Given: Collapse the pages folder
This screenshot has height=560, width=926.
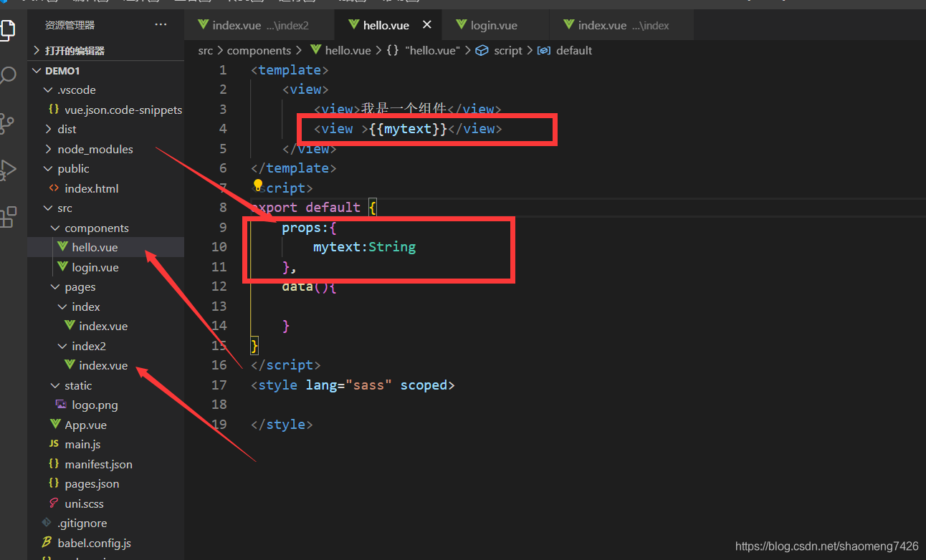Looking at the screenshot, I should [105, 287].
